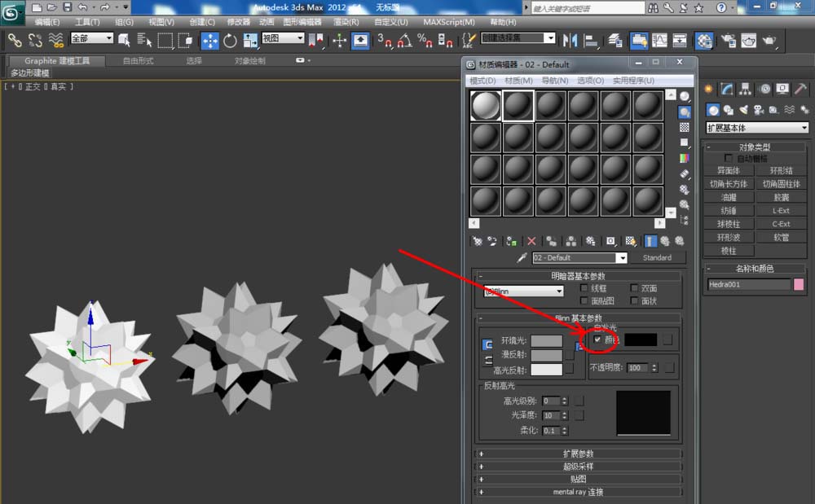Image resolution: width=815 pixels, height=504 pixels.
Task: Enable the 面贴图 face map checkbox
Action: click(x=584, y=301)
